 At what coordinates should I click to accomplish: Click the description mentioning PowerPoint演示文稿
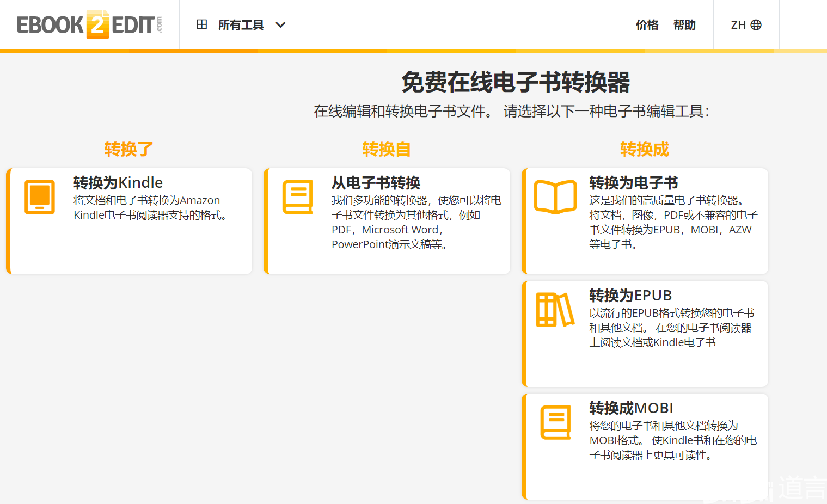416,222
